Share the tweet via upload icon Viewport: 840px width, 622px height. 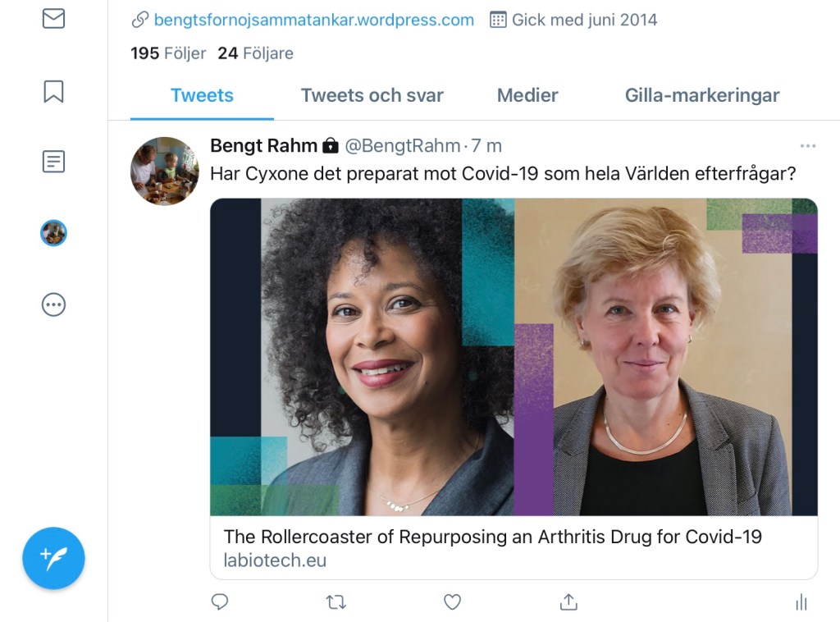pos(568,602)
